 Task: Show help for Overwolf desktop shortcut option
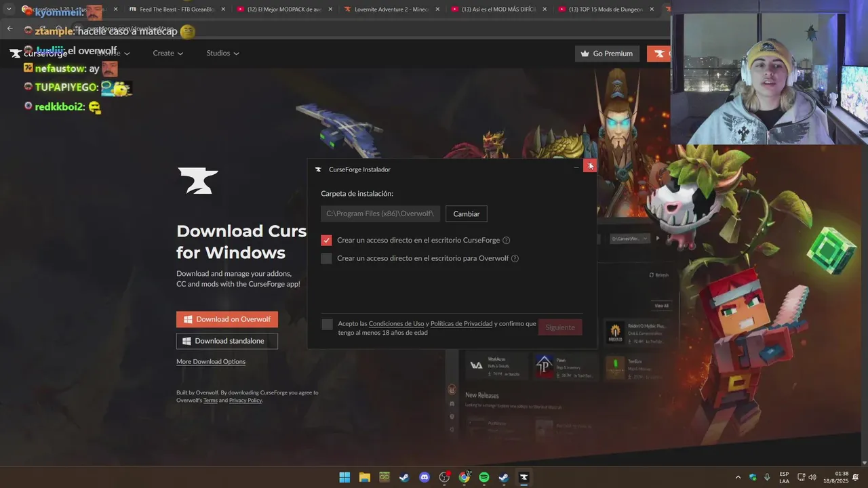515,258
